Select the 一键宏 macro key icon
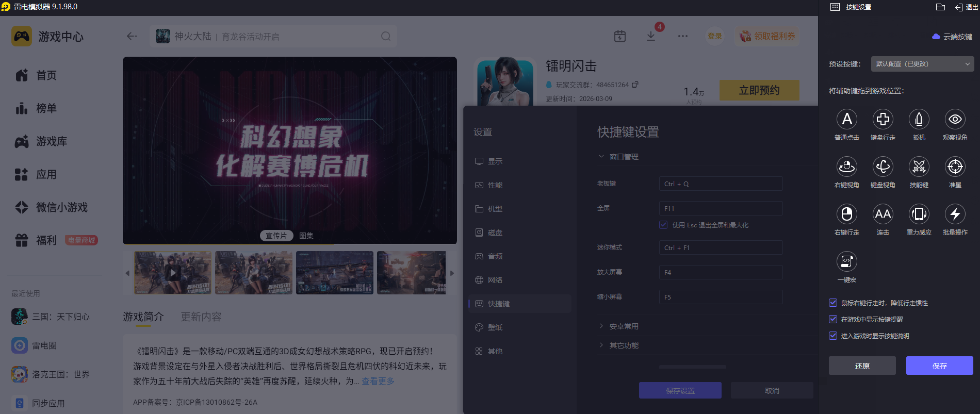This screenshot has width=980, height=414. pyautogui.click(x=846, y=261)
